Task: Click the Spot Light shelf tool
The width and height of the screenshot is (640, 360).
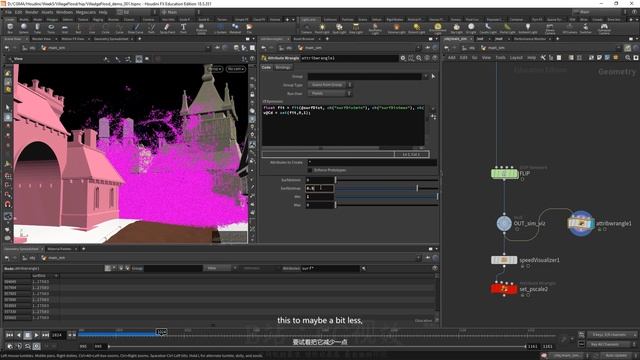Action: 339,28
